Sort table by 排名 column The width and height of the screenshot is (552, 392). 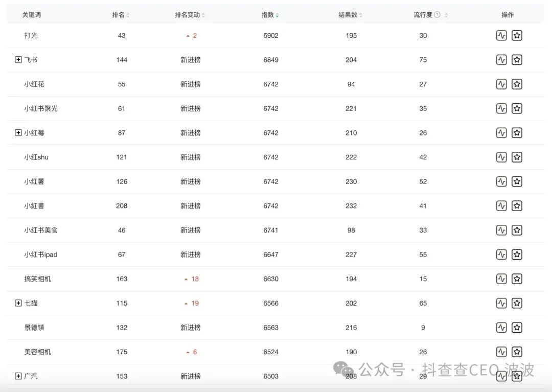tap(121, 15)
